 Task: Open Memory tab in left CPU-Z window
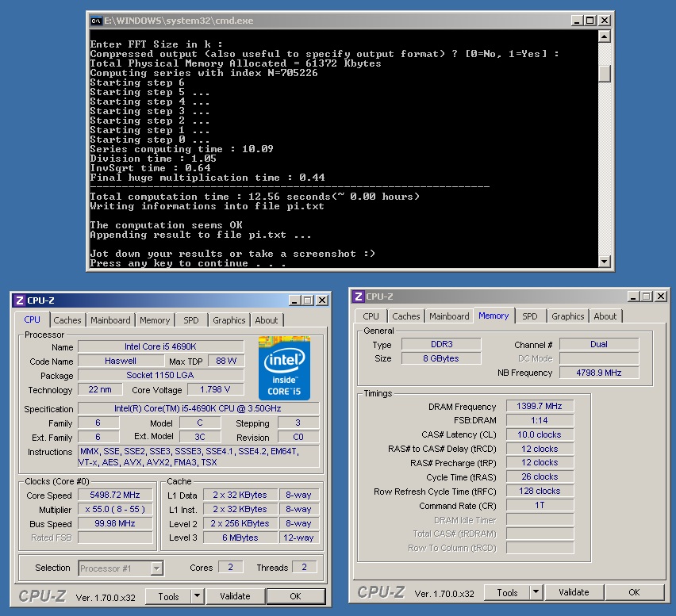tap(155, 320)
